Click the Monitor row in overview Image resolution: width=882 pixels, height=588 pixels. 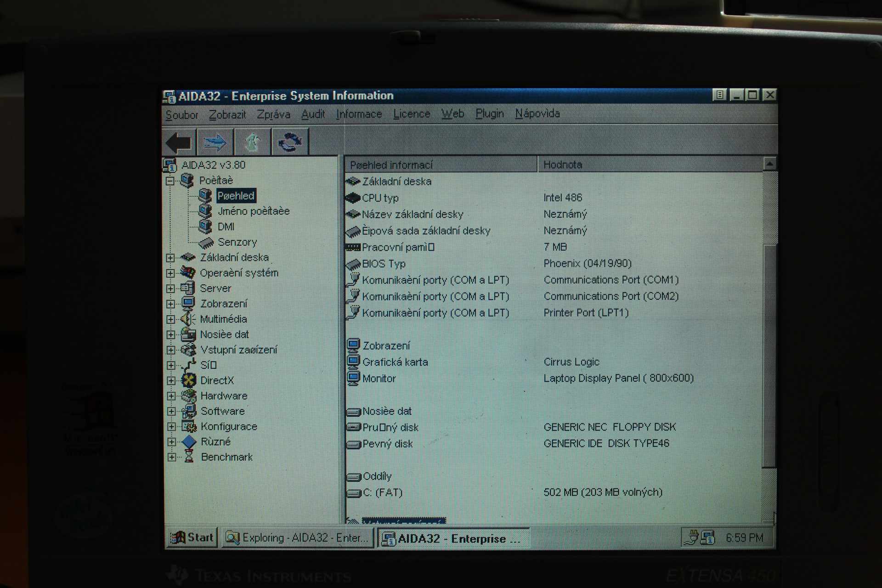click(554, 379)
